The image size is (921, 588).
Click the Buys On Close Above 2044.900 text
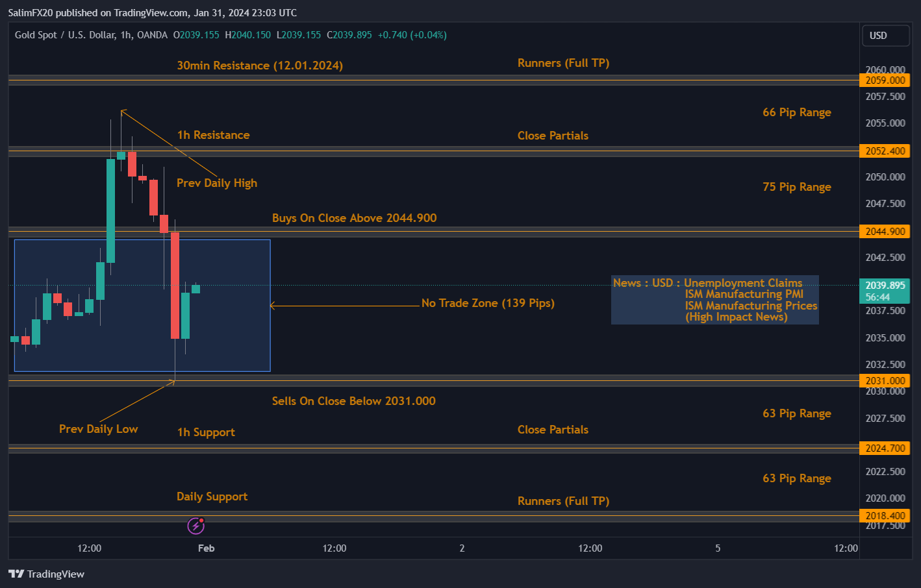(x=354, y=217)
